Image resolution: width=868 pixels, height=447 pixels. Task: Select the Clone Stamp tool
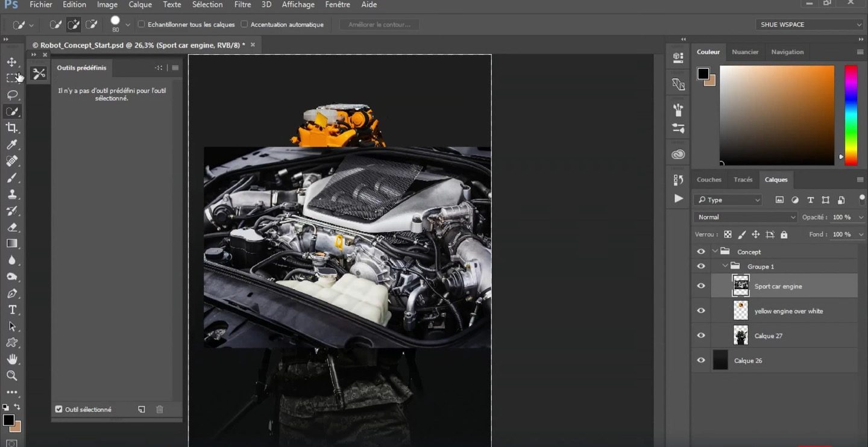[x=11, y=194]
